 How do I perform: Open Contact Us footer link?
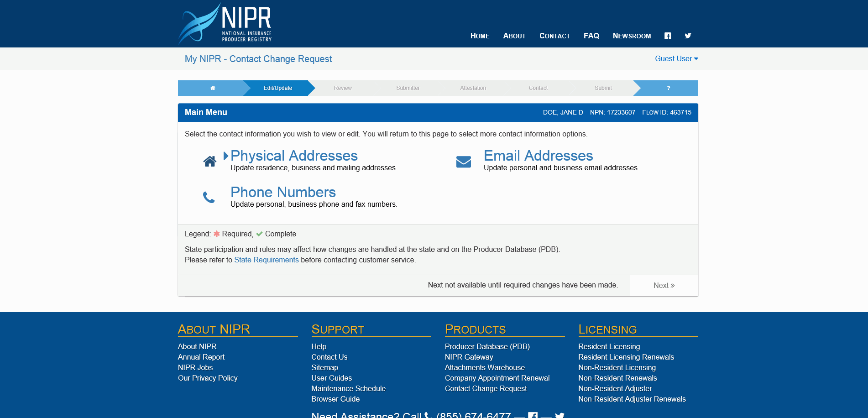[x=329, y=357]
